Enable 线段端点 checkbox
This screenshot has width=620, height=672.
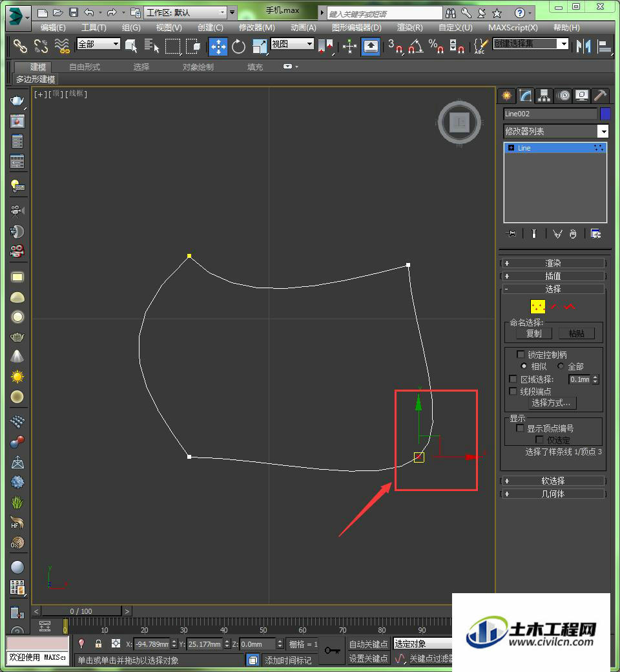pyautogui.click(x=513, y=391)
